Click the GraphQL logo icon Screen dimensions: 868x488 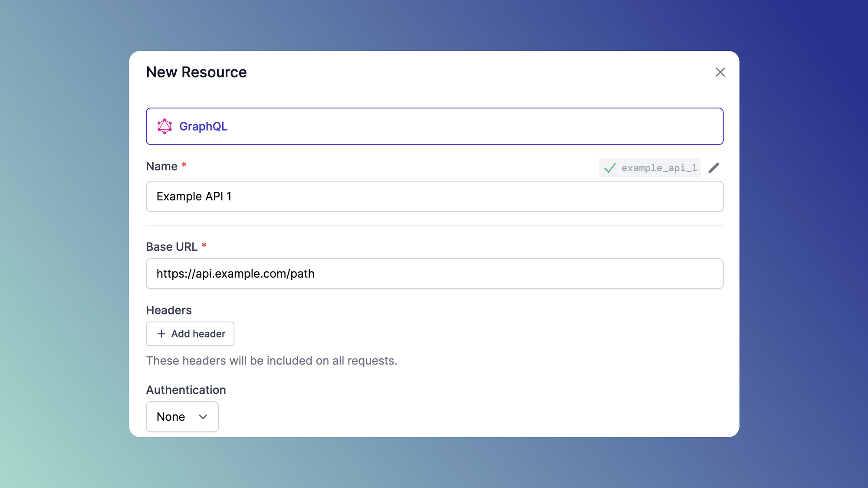click(164, 126)
